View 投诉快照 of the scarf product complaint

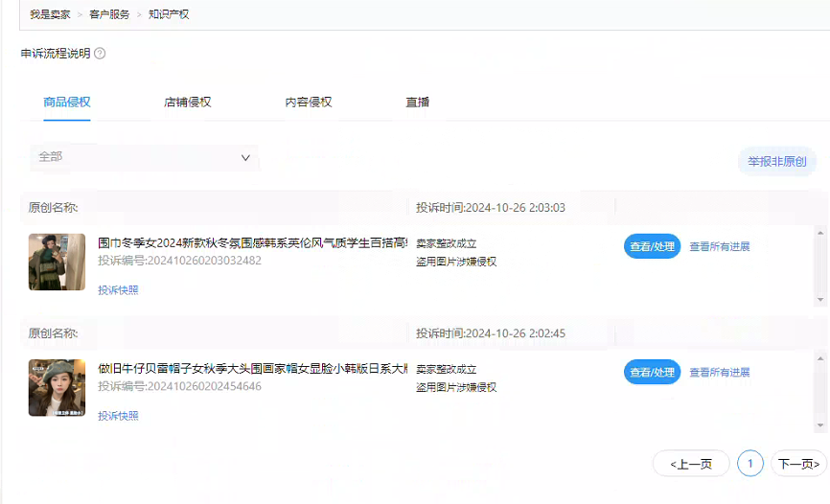click(118, 290)
